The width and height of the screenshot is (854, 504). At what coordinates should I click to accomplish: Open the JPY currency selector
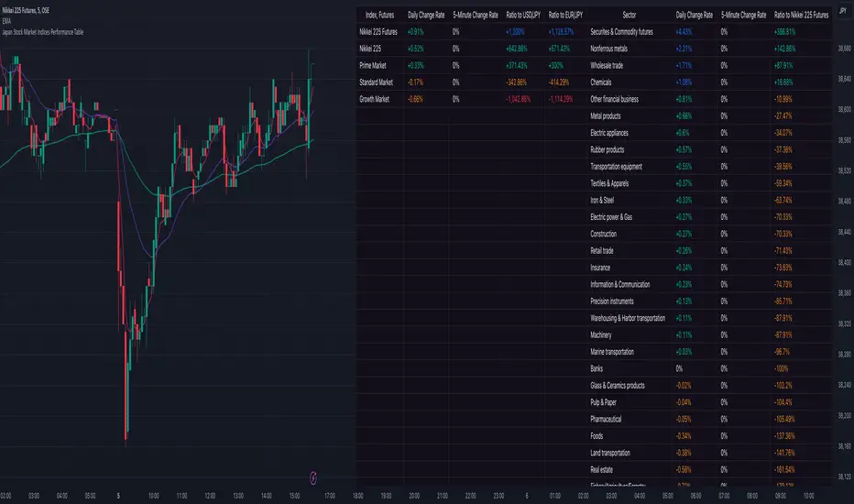(x=842, y=11)
